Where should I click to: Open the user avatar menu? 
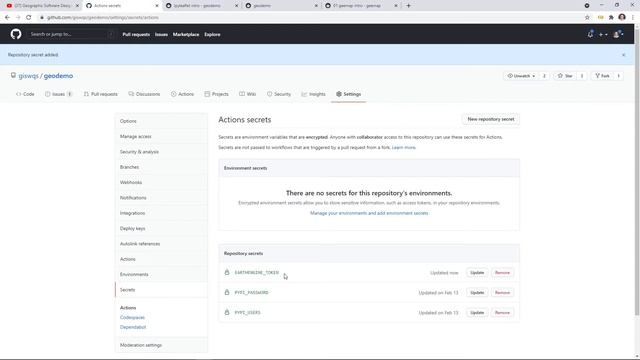click(618, 35)
